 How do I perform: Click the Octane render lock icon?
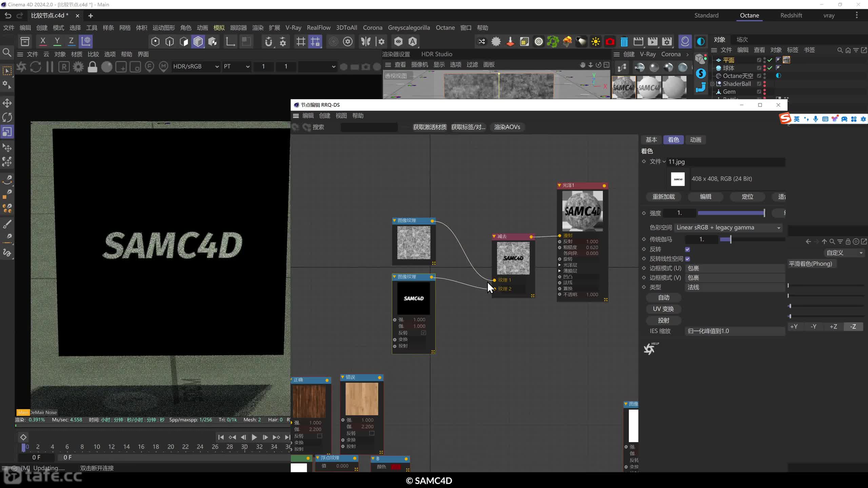click(x=92, y=67)
